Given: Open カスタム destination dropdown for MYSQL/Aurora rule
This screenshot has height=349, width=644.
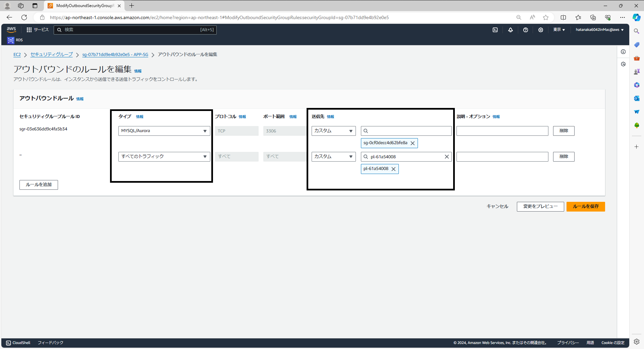Looking at the screenshot, I should (334, 131).
